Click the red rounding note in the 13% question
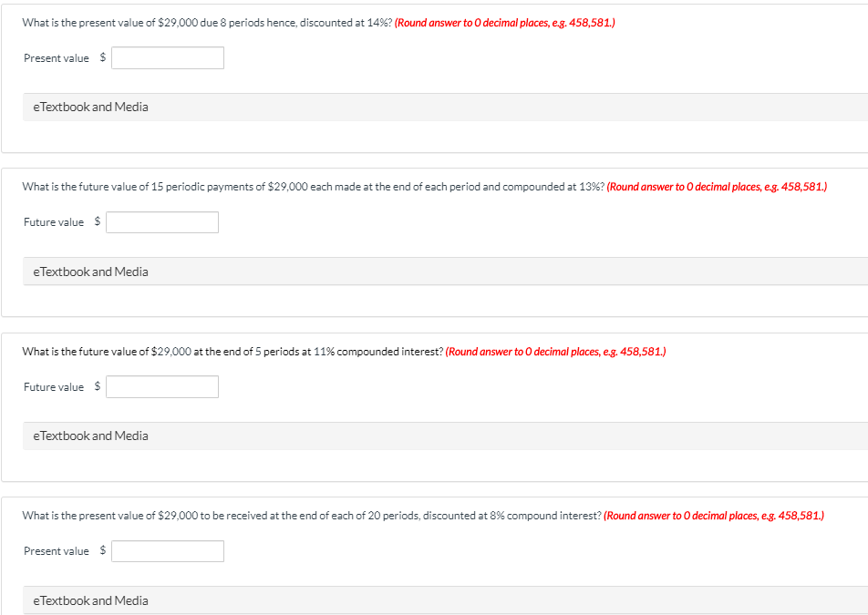The height and width of the screenshot is (615, 868). pyautogui.click(x=717, y=187)
